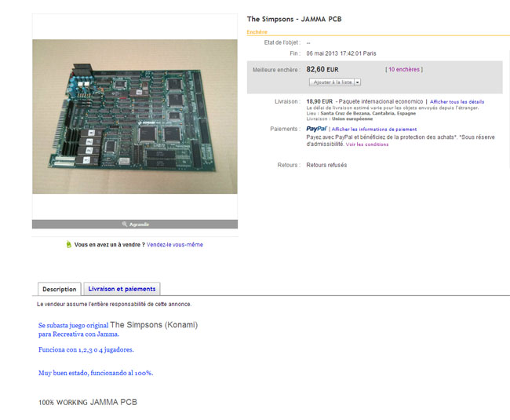Click the 82,60 EUR best bid price

point(322,69)
